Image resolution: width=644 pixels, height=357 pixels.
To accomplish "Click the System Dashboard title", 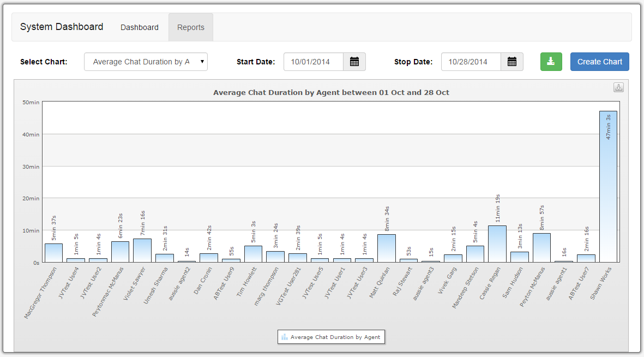I will (x=62, y=27).
